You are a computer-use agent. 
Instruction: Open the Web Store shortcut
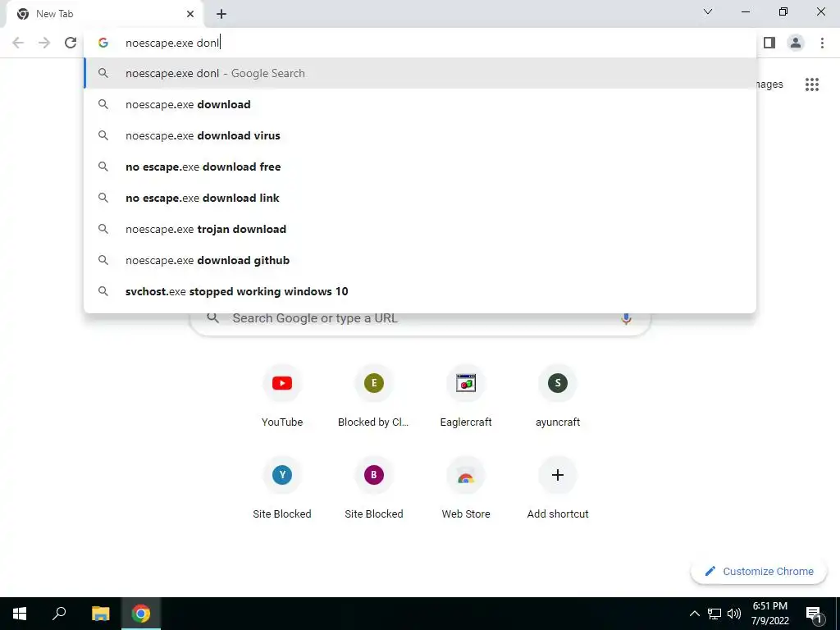pos(466,487)
